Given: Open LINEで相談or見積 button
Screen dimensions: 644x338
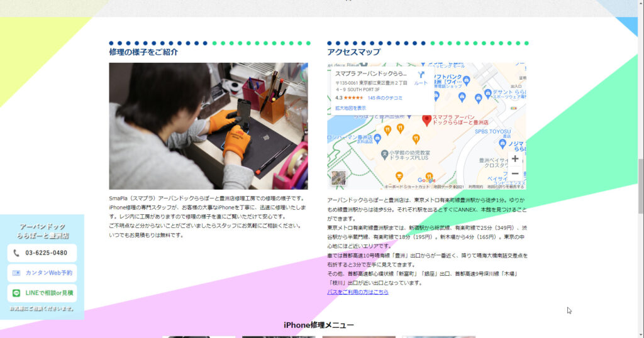Looking at the screenshot, I should (42, 293).
